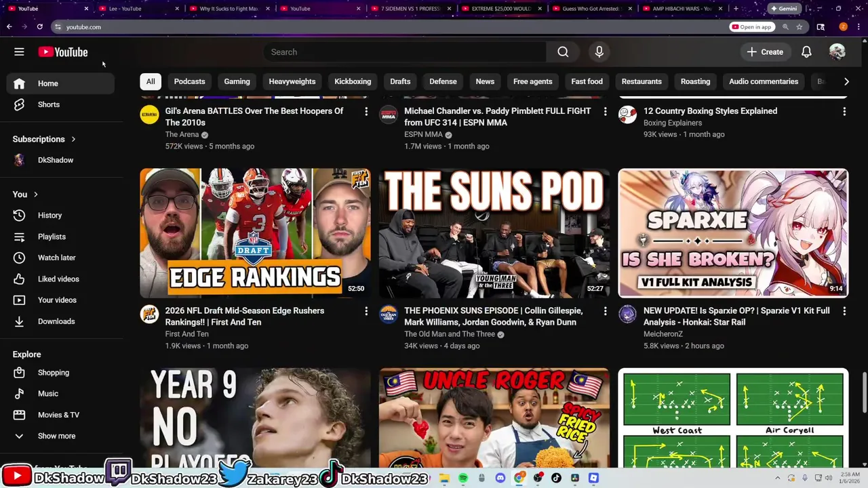Screen dimensions: 868x488
Task: Open Liked videos in the sidebar
Action: pos(61,279)
